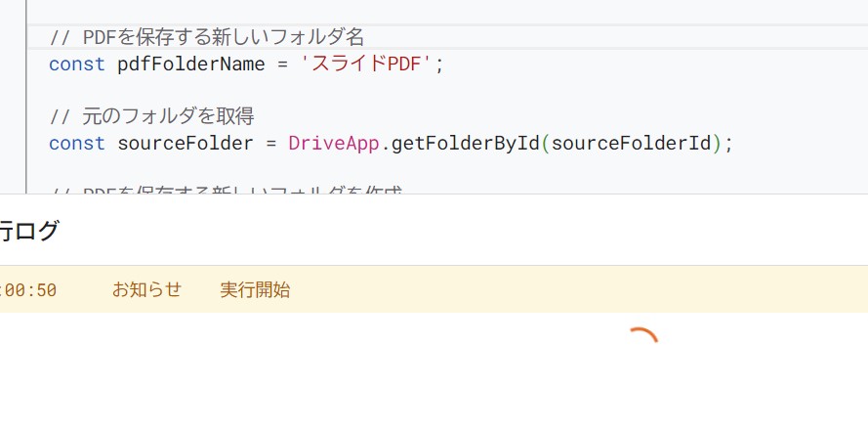Click the blank line between the const statements
The width and height of the screenshot is (868, 432).
[x=293, y=91]
